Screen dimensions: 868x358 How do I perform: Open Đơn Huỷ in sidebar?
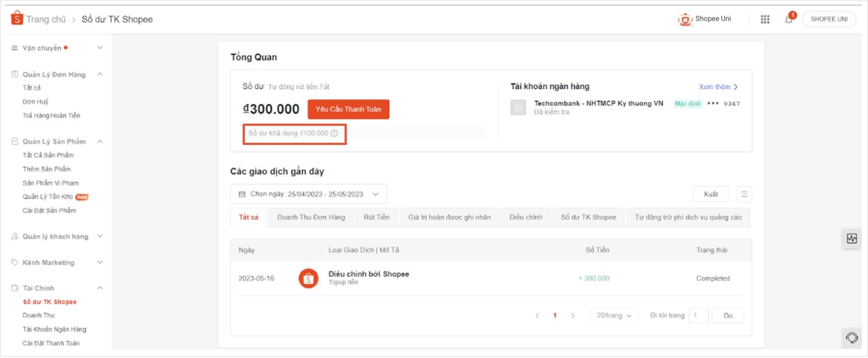(35, 102)
